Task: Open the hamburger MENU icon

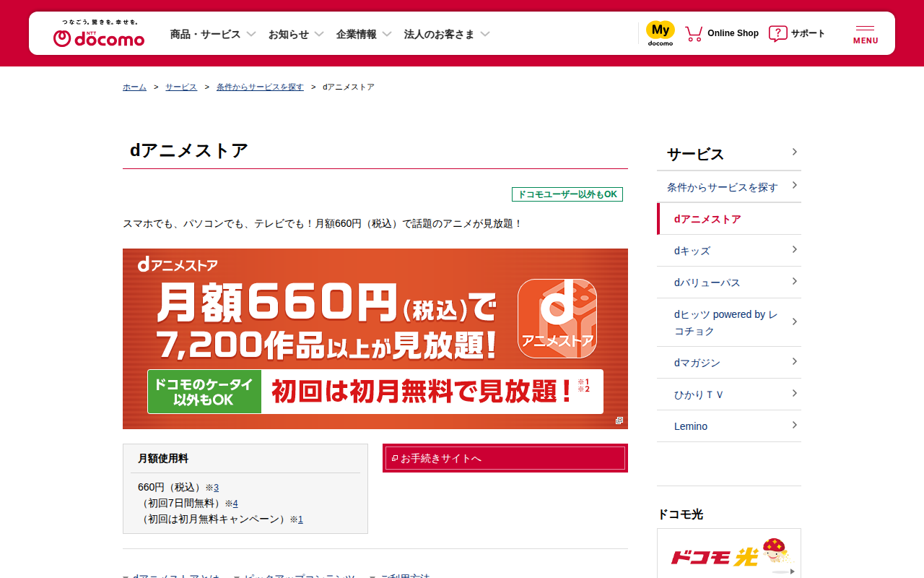Action: tap(866, 34)
